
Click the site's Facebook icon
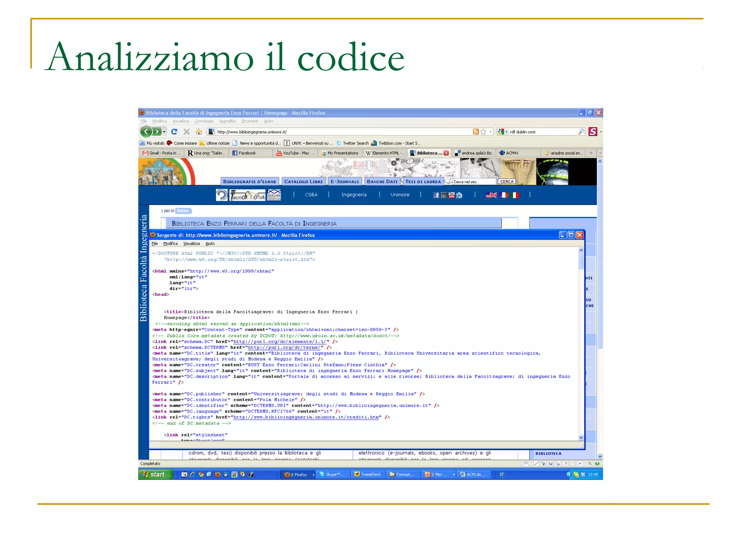436,195
